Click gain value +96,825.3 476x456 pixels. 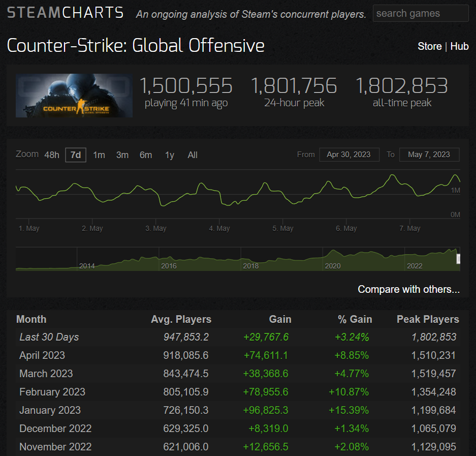[266, 410]
